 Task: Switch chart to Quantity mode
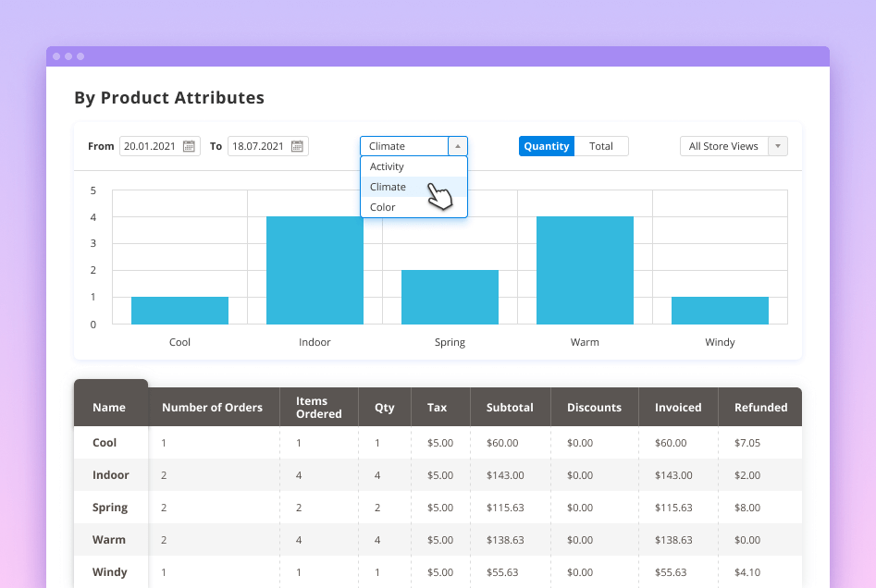[546, 146]
